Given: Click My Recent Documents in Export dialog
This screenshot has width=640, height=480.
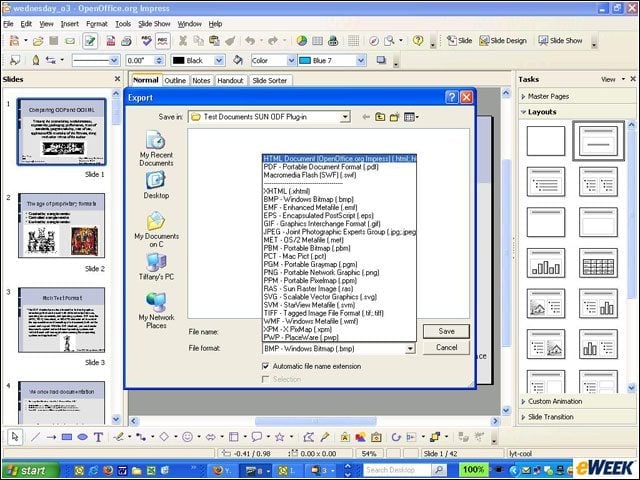Looking at the screenshot, I should pyautogui.click(x=156, y=149).
